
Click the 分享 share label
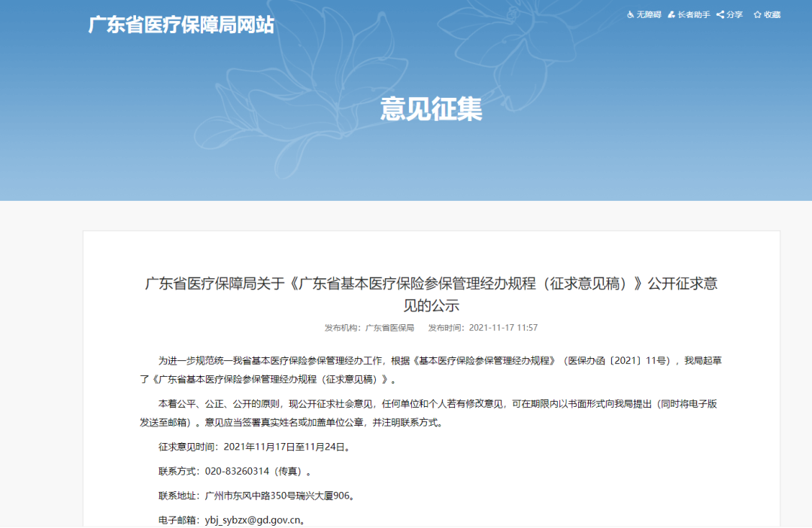pyautogui.click(x=735, y=14)
